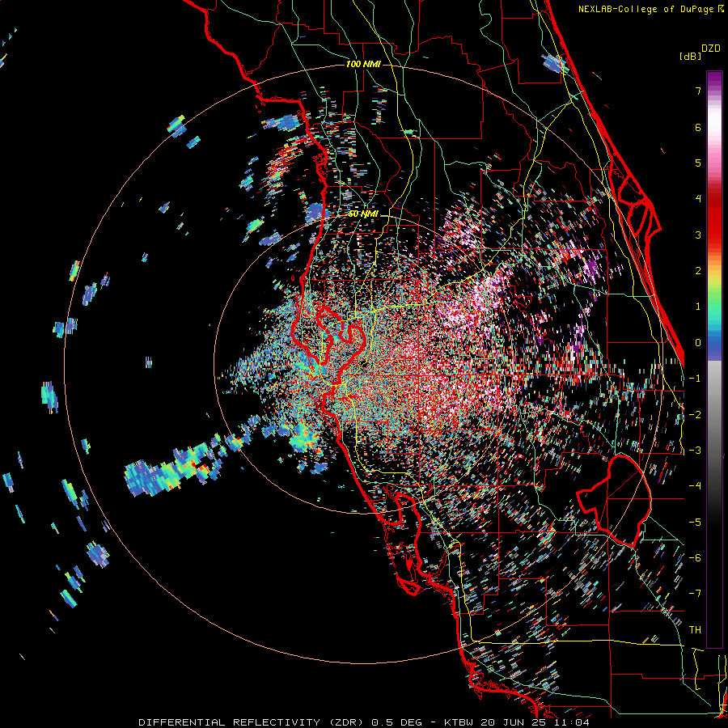Click the 0 value on color scale
The width and height of the screenshot is (728, 728).
click(x=698, y=342)
